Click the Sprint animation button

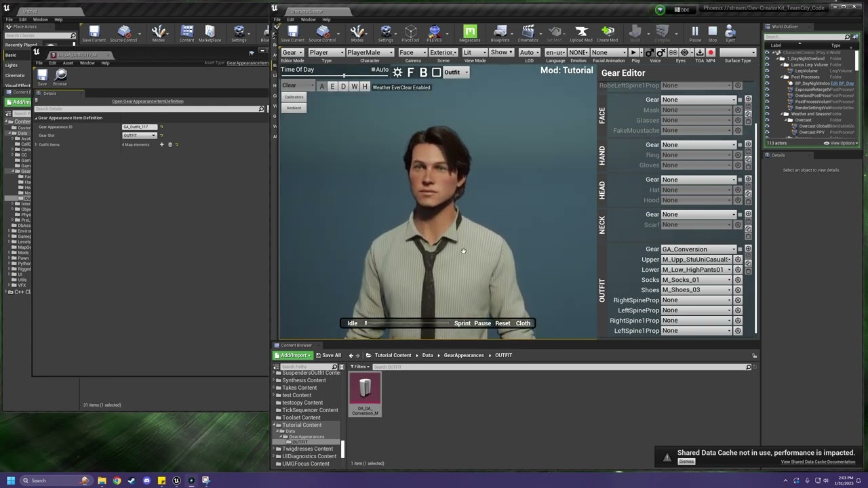(x=462, y=323)
